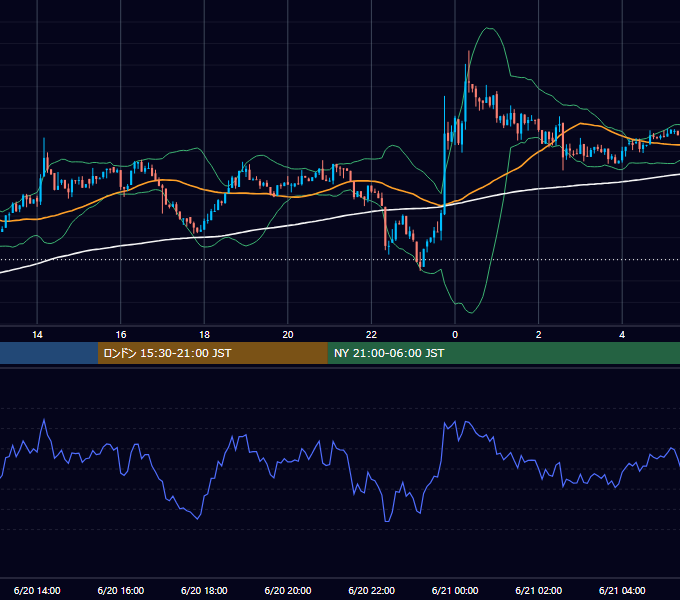Click the 6/21 04:00 date label
Image resolution: width=680 pixels, height=600 pixels.
pos(622,590)
